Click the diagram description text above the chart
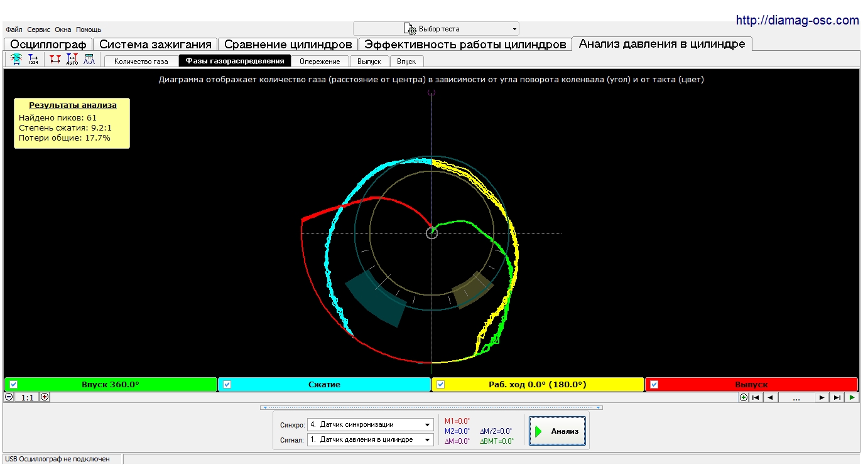The height and width of the screenshot is (467, 868). (x=431, y=80)
